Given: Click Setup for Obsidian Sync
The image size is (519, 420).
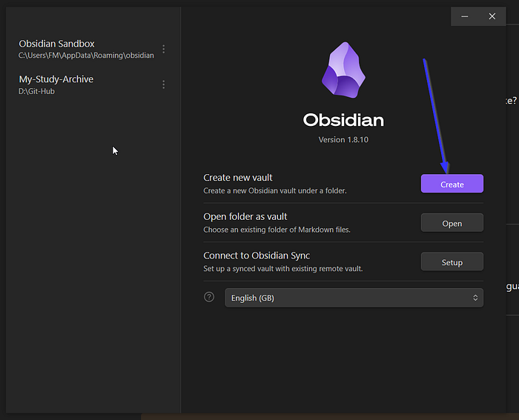Looking at the screenshot, I should (x=452, y=262).
